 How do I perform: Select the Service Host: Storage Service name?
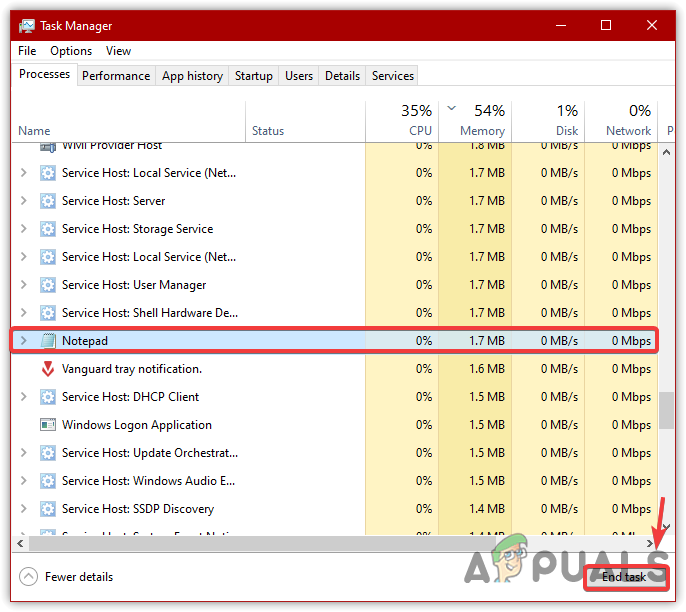[x=137, y=229]
